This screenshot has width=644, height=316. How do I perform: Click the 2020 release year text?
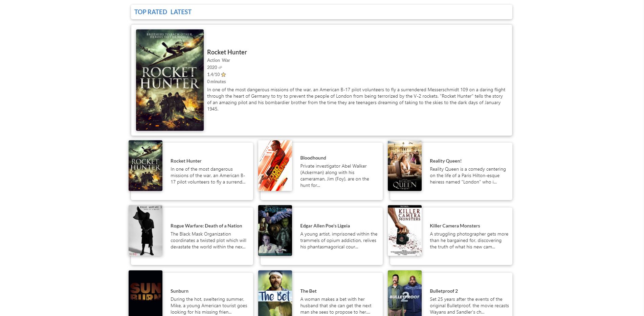(212, 67)
